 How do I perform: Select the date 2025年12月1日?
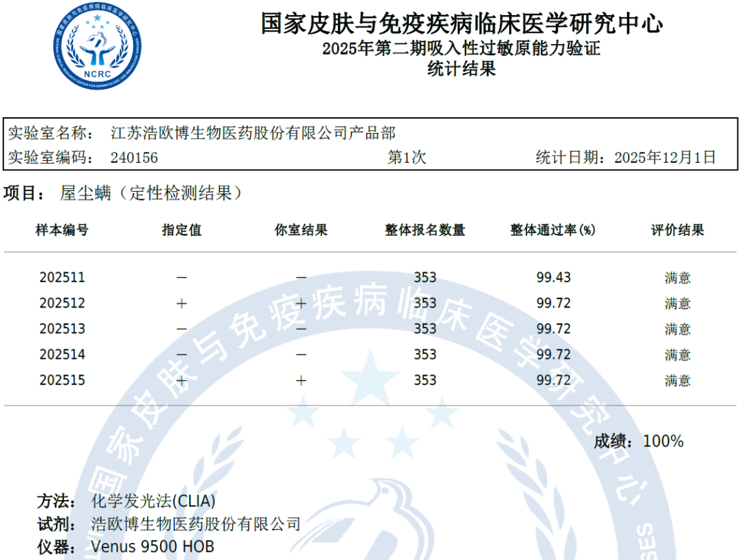(665, 157)
